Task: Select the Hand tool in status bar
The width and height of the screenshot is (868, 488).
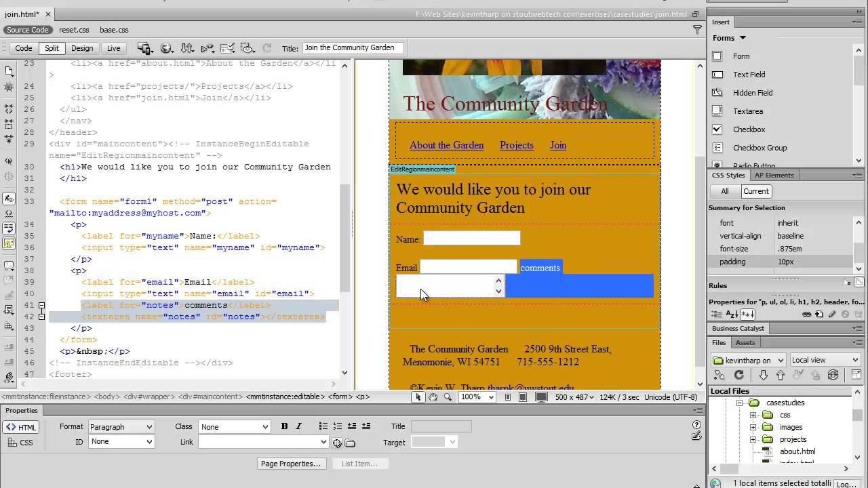Action: coord(433,396)
